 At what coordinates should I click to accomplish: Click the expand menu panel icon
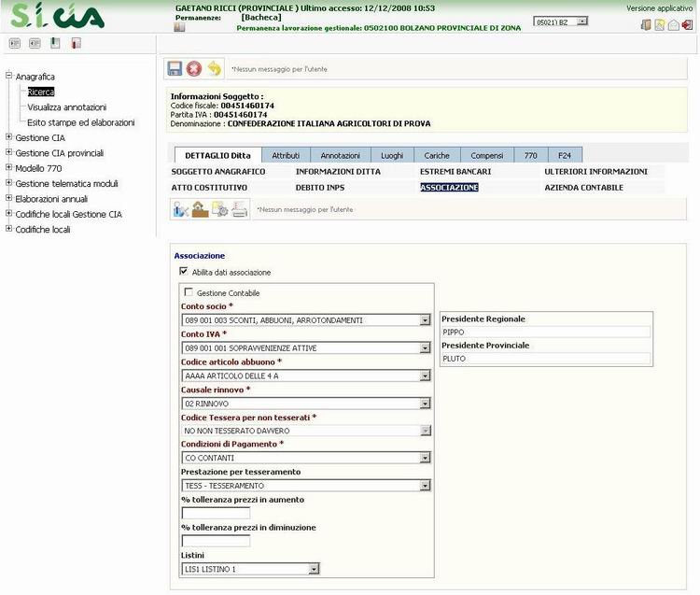point(15,43)
